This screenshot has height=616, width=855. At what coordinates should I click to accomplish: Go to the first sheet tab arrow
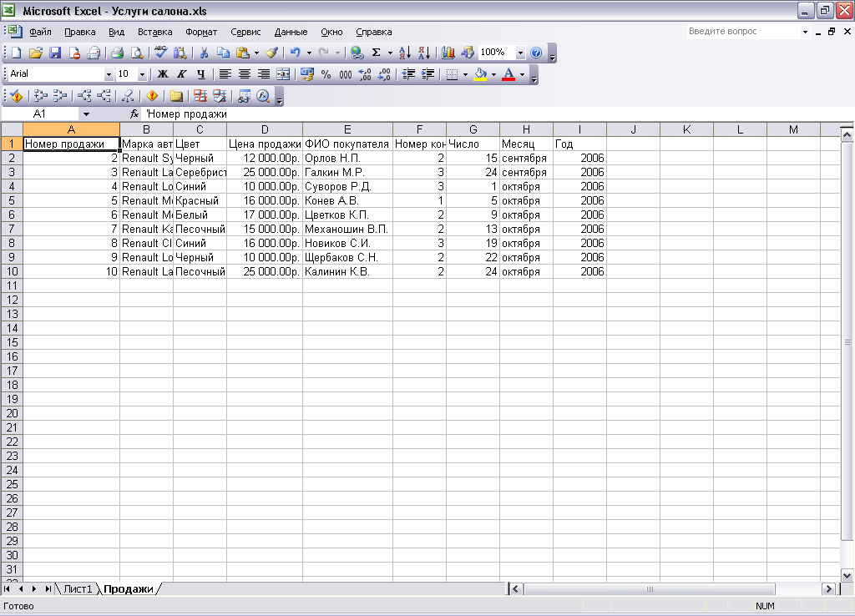point(7,588)
